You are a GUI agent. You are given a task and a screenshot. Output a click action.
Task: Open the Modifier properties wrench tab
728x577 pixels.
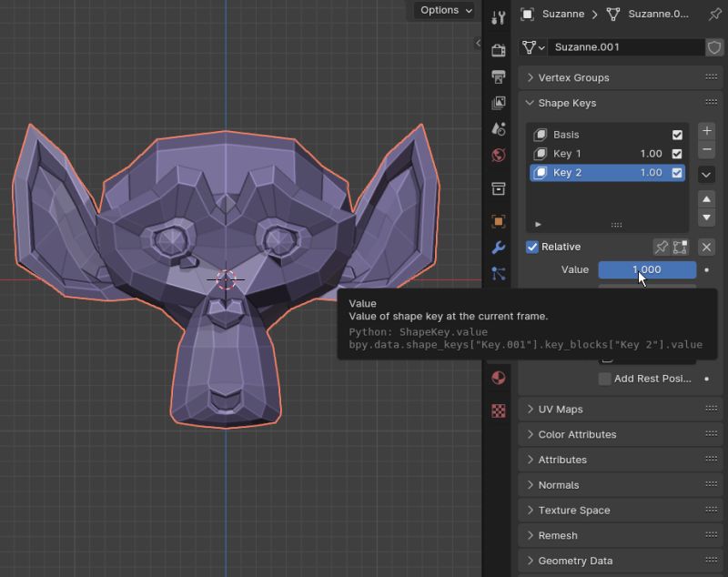tap(498, 246)
